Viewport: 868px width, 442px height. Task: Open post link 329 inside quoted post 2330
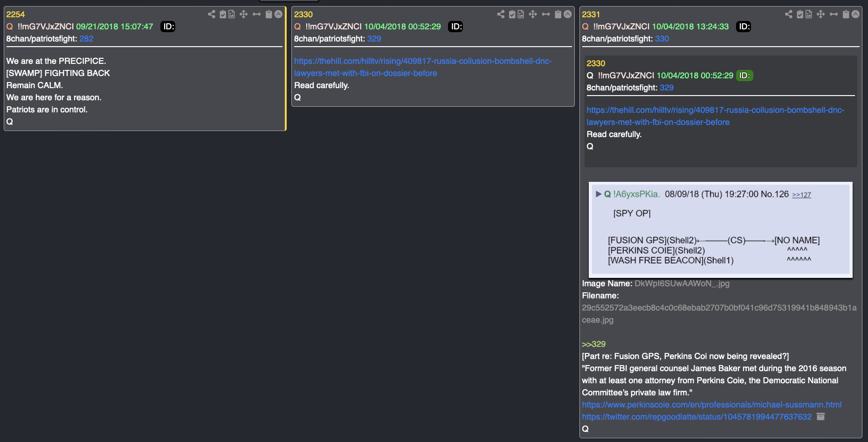click(x=667, y=88)
